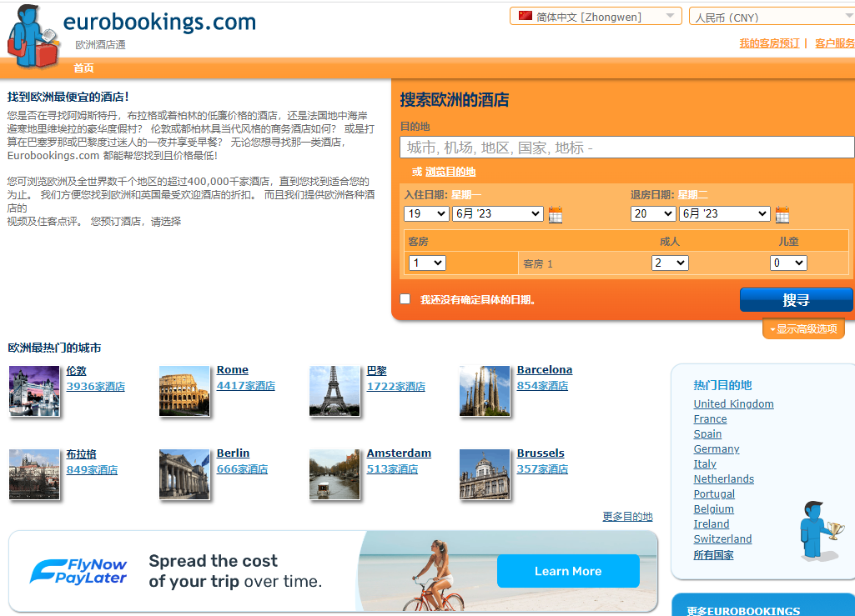Viewport: 855px width, 616px height.
Task: Click the destination search input field
Action: pos(627,148)
